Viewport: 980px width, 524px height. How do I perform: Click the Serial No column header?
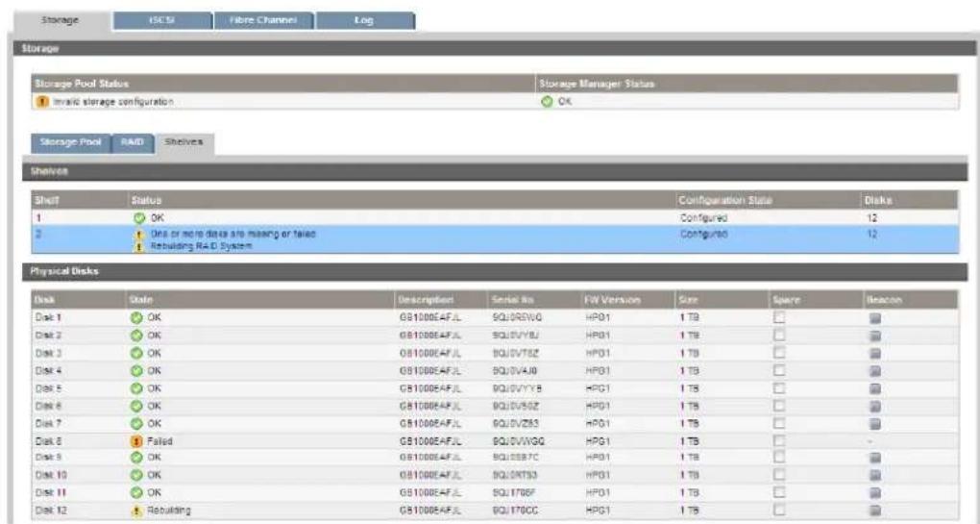(512, 300)
